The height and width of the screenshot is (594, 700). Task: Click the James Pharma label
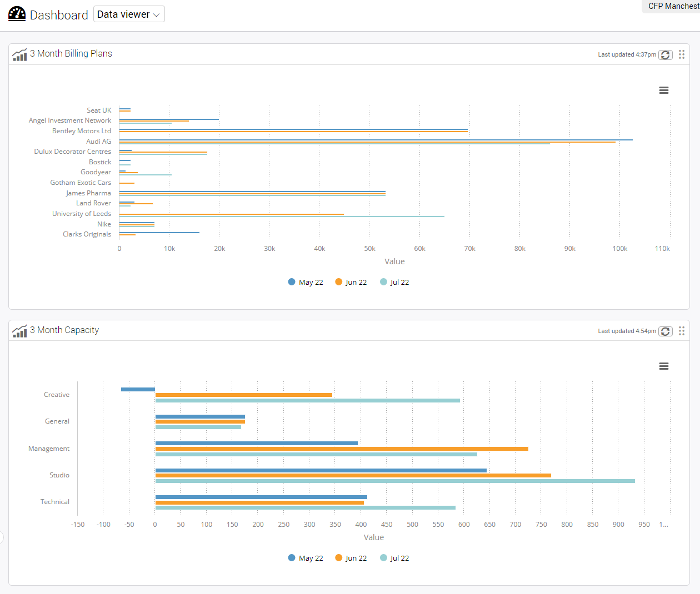coord(88,193)
